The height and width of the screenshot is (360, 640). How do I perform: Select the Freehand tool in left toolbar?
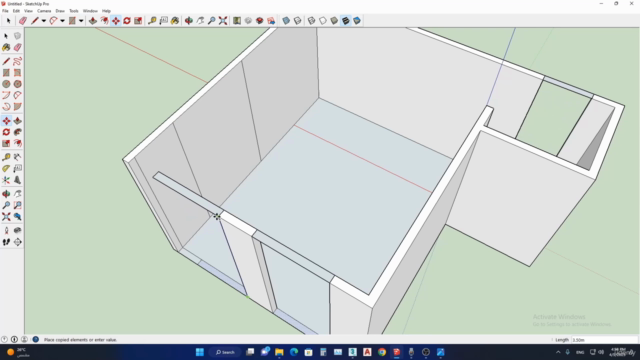(x=18, y=61)
